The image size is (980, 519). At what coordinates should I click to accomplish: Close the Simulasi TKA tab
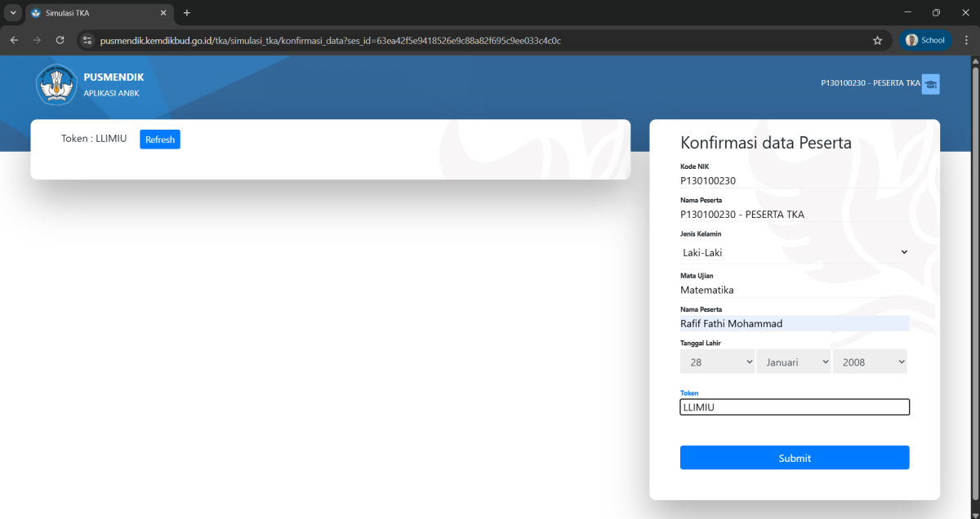163,13
